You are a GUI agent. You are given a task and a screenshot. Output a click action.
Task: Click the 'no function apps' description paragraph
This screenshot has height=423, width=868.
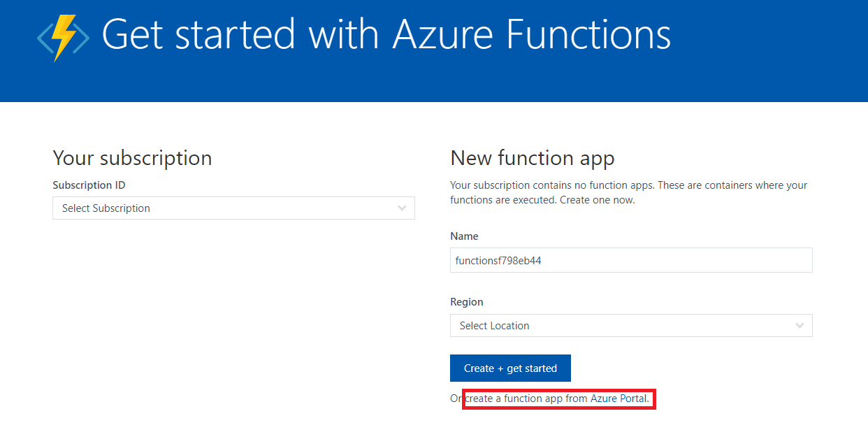628,192
